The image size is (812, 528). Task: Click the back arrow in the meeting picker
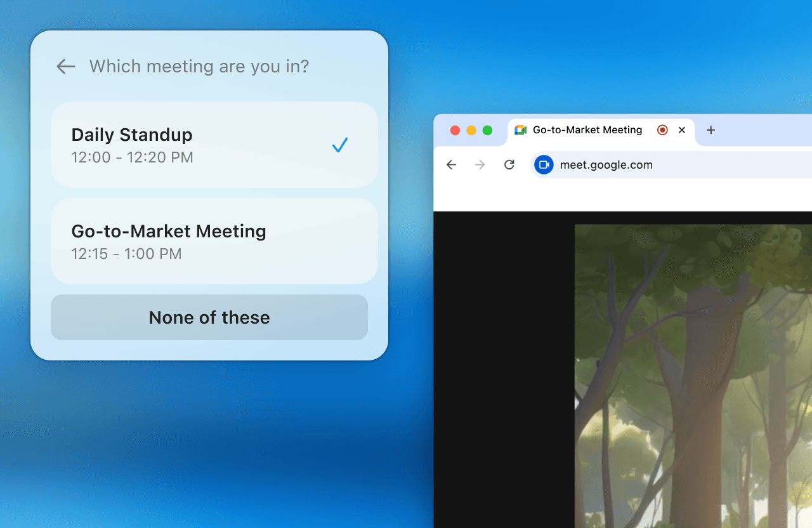click(x=65, y=67)
